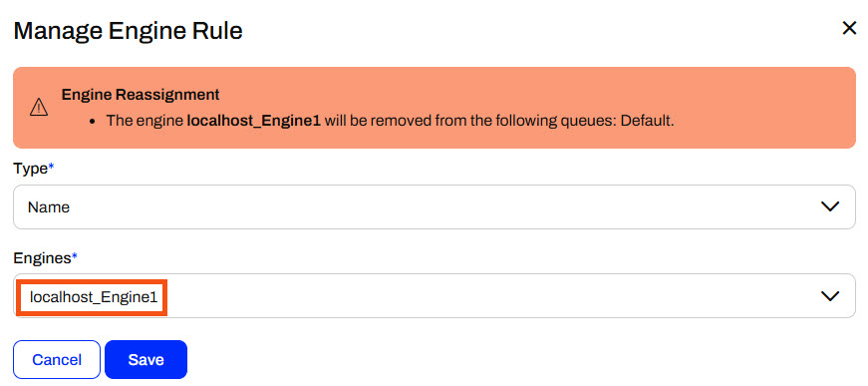The height and width of the screenshot is (386, 868).
Task: Save the engine rule
Action: click(146, 360)
